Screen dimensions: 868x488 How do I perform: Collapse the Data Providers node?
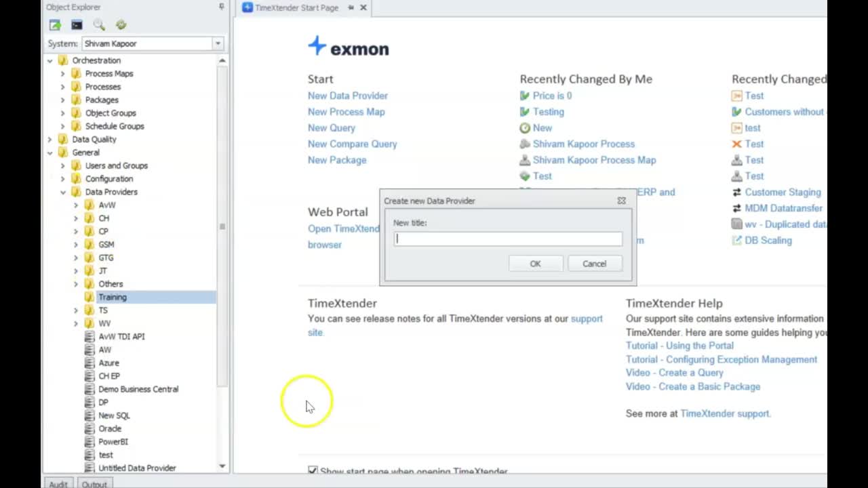(x=62, y=192)
